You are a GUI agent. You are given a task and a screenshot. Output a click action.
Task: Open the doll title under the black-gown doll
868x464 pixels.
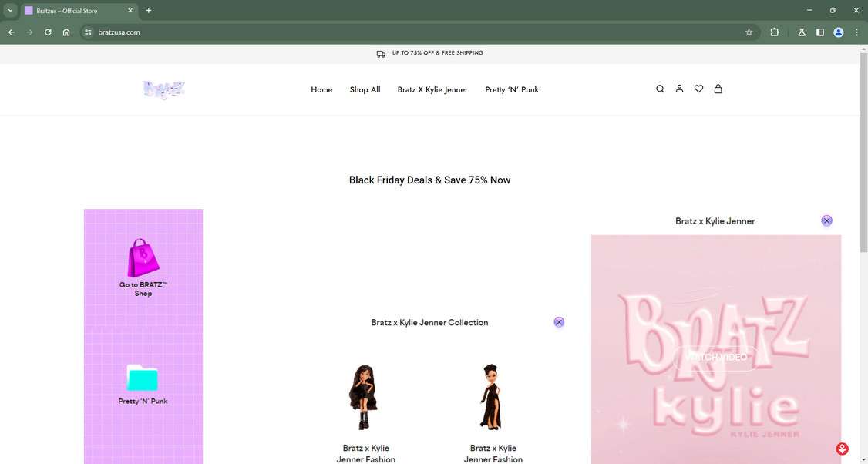click(493, 453)
